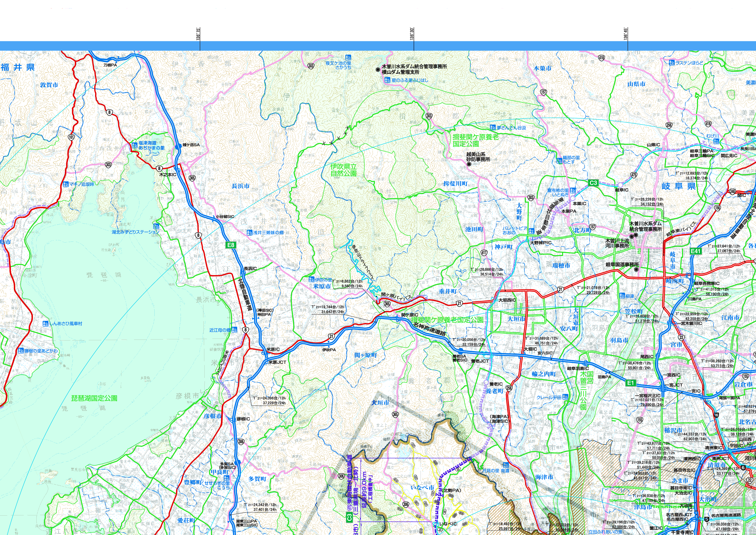
Task: Click the 小谷城SIC interchange label
Action: tap(225, 216)
